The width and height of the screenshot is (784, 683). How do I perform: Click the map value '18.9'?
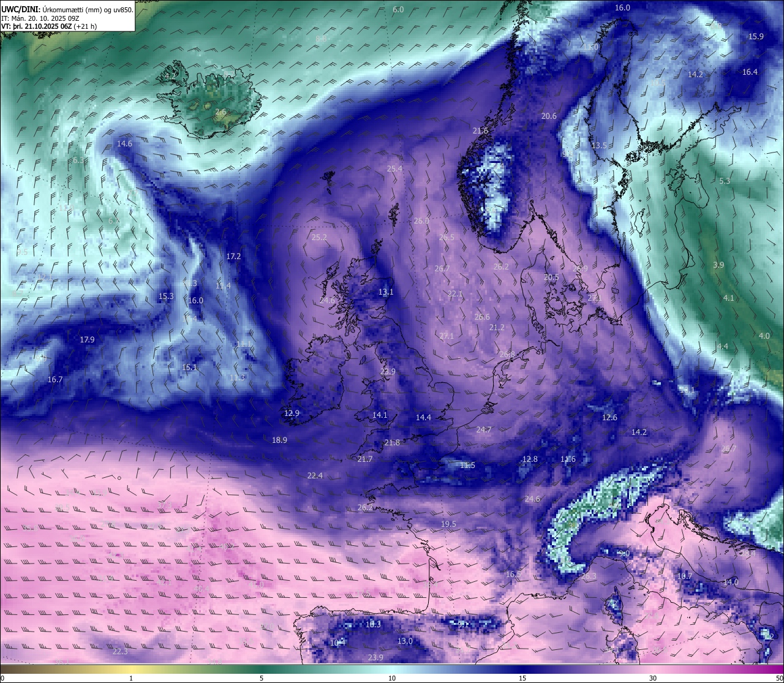tap(279, 440)
